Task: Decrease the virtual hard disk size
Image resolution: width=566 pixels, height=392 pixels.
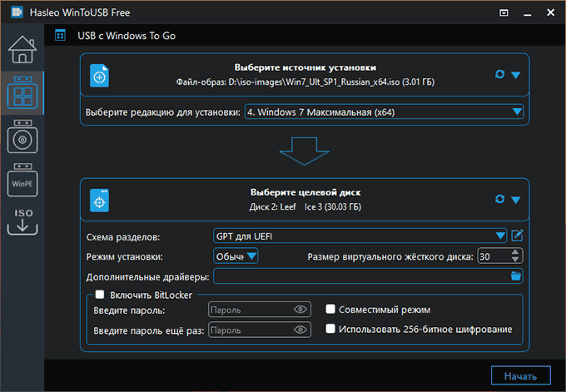Action: [515, 260]
